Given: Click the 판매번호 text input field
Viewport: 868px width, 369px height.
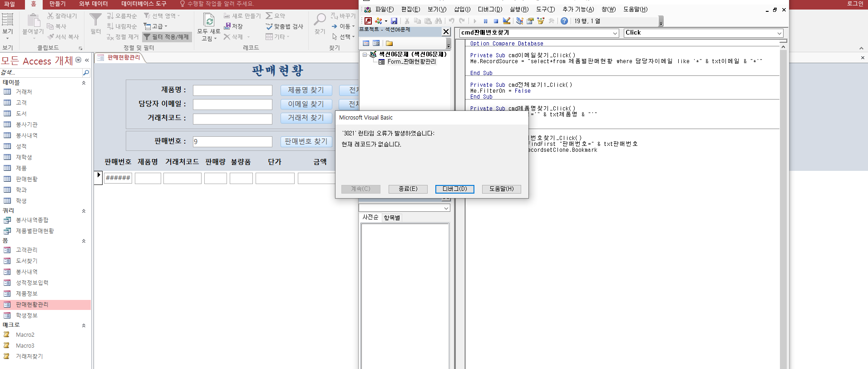Looking at the screenshot, I should point(232,141).
